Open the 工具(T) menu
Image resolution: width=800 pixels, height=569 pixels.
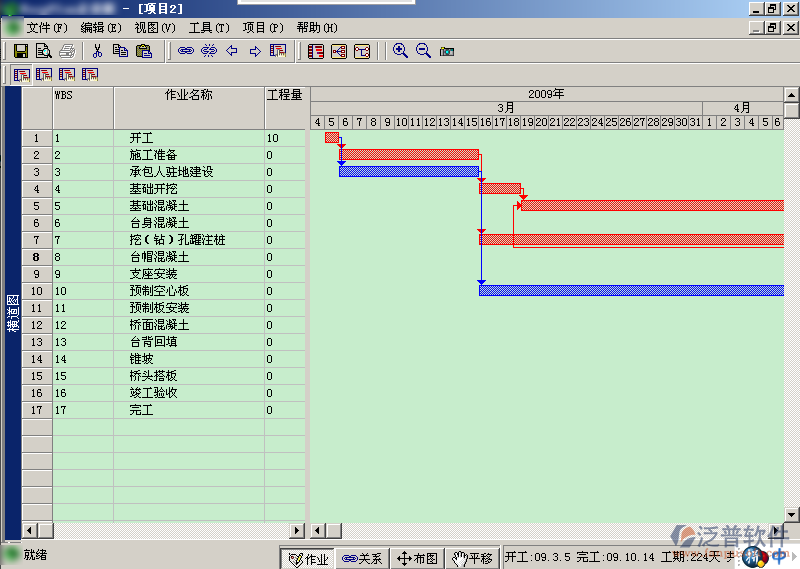tap(209, 28)
